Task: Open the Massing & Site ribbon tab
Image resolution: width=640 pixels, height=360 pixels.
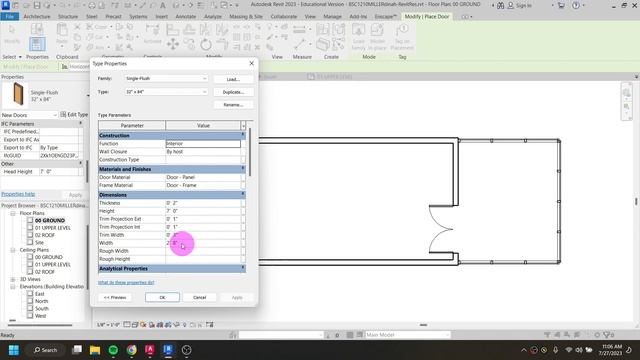Action: [x=246, y=17]
